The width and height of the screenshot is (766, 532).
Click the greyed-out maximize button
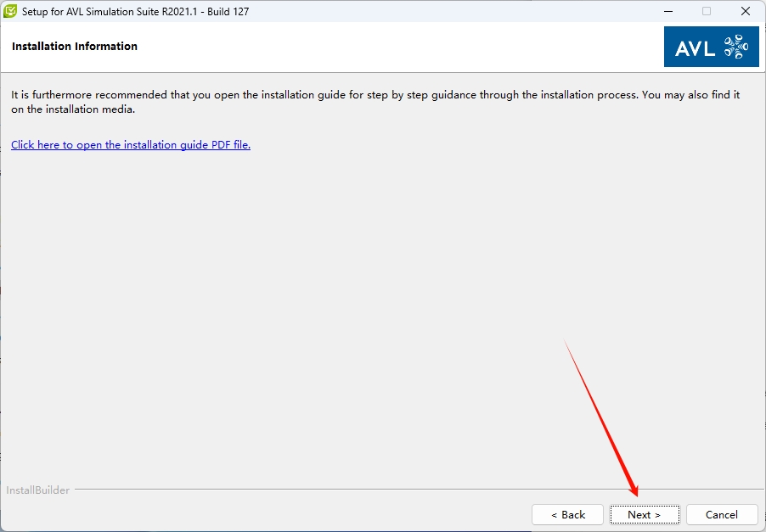click(x=707, y=12)
